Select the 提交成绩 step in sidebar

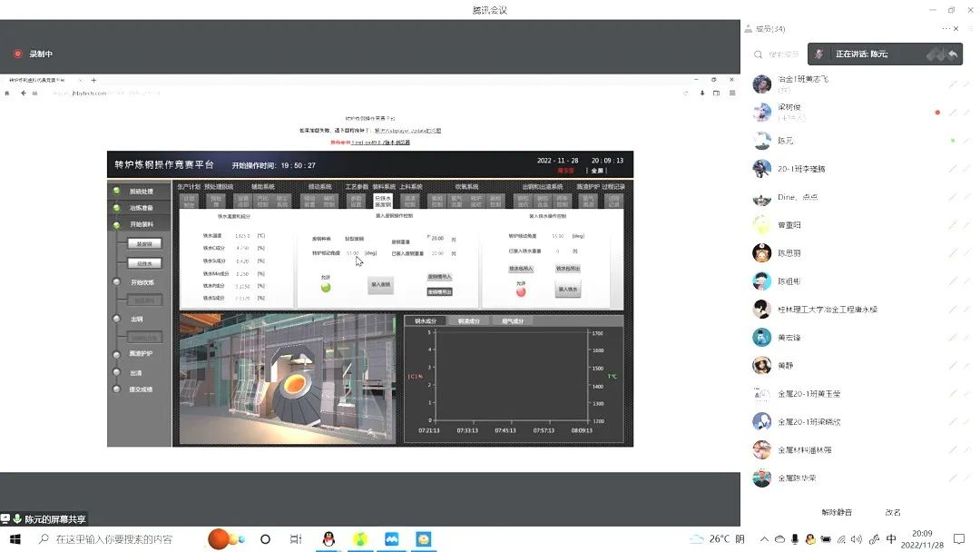[x=116, y=389]
